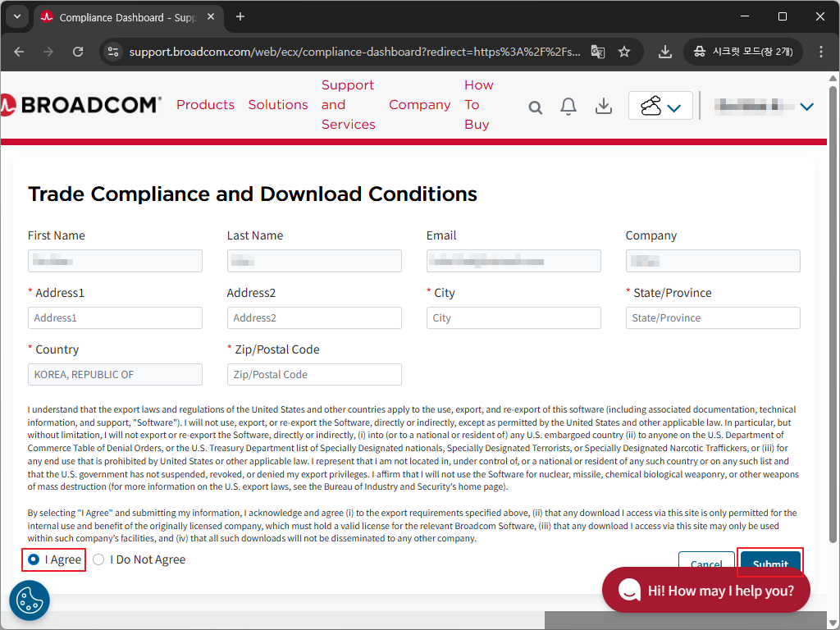The width and height of the screenshot is (840, 630).
Task: Open a new browser tab
Action: tap(240, 16)
